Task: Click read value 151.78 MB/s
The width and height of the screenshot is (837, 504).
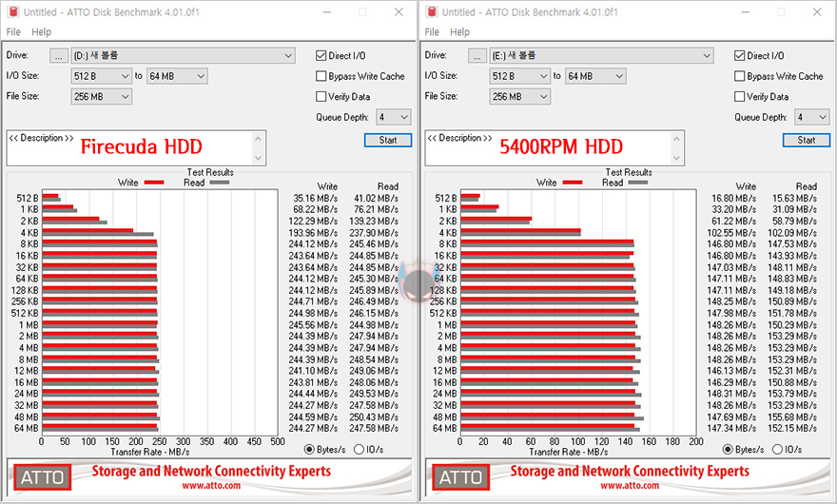Action: [792, 314]
